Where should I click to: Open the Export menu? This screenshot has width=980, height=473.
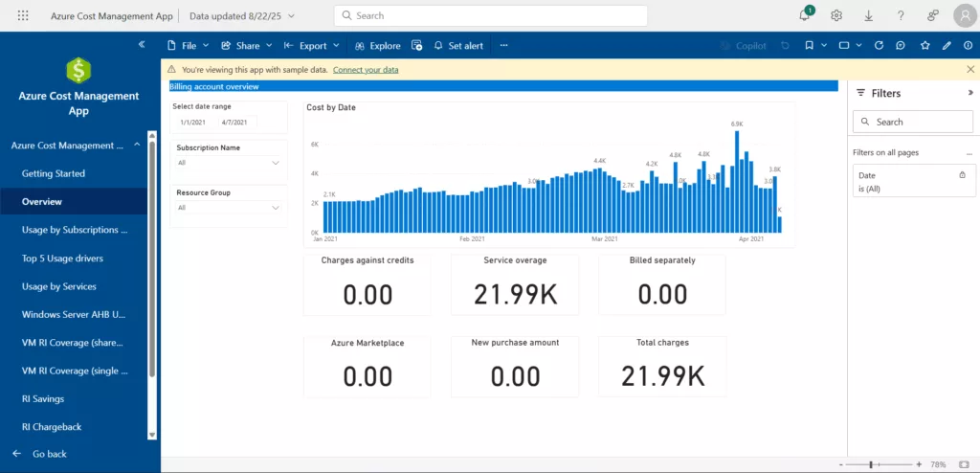pyautogui.click(x=312, y=46)
